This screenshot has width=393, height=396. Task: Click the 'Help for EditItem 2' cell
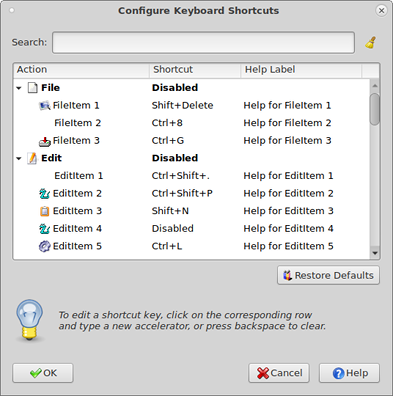tap(288, 194)
